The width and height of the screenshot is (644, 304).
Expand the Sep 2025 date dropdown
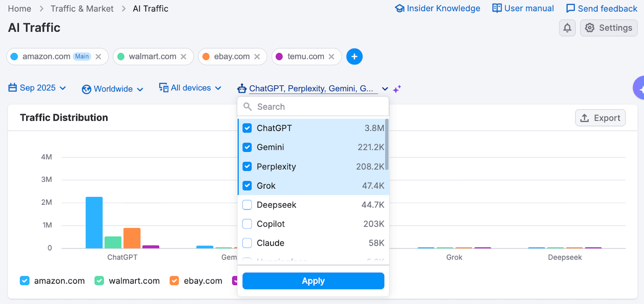click(38, 88)
